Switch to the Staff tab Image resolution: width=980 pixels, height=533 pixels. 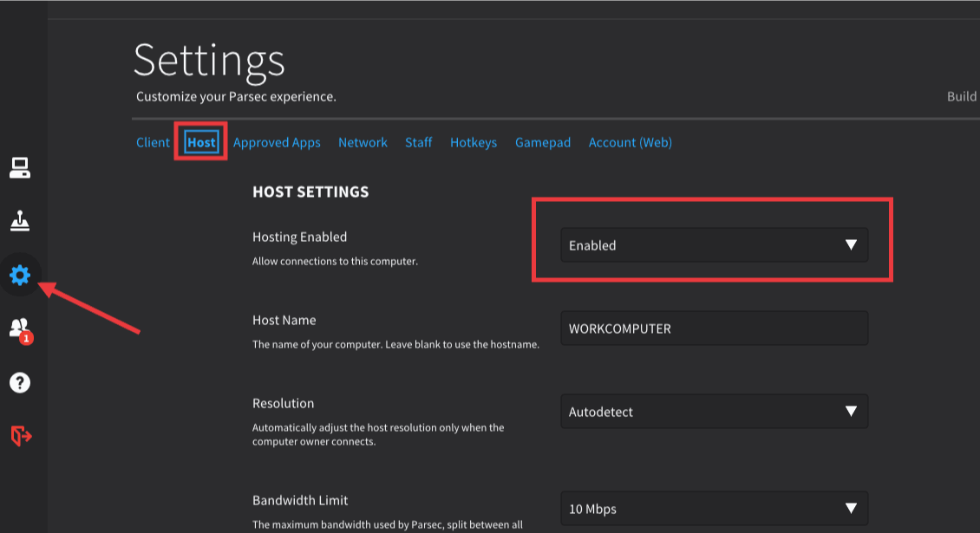point(418,142)
